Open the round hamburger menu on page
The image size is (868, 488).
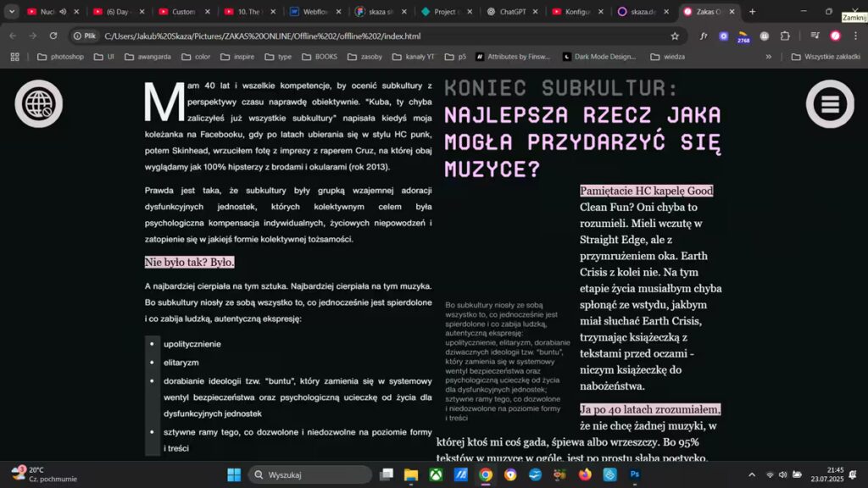click(830, 103)
